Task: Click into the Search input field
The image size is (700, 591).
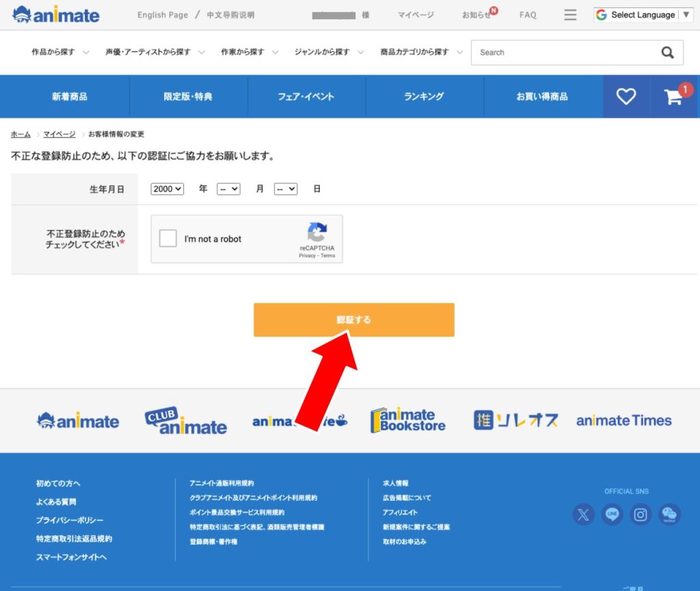Action: (561, 53)
